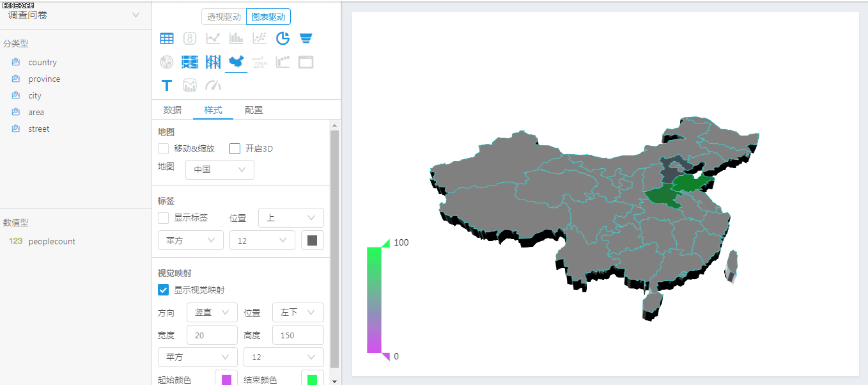Select the bar chart icon
Viewport: 868px width, 385px height.
coord(236,38)
